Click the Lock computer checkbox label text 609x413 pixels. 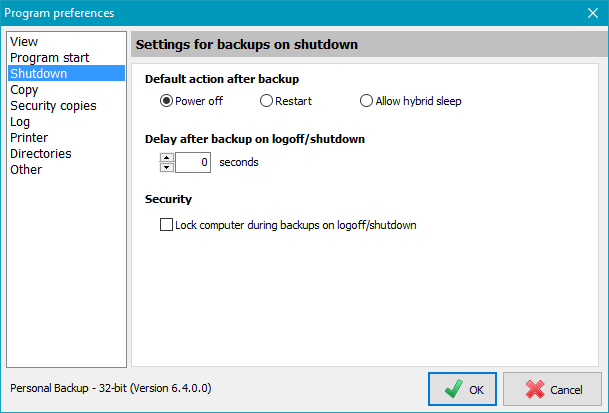pos(296,225)
